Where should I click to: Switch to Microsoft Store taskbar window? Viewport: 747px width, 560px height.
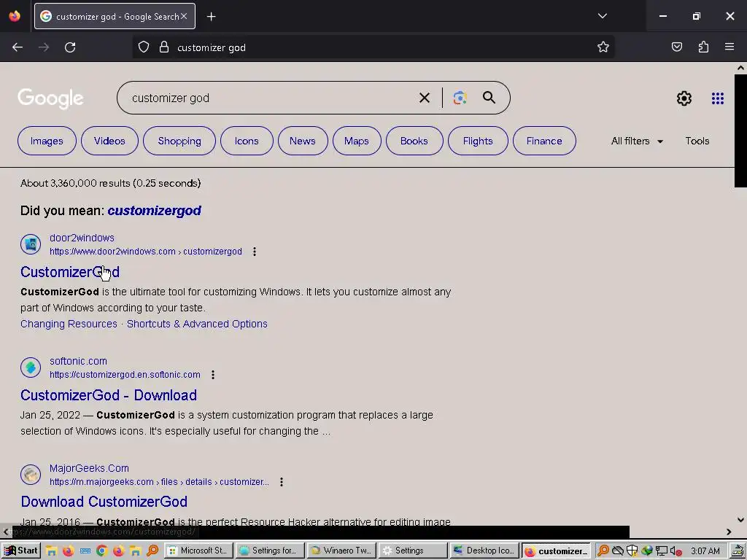click(x=198, y=551)
